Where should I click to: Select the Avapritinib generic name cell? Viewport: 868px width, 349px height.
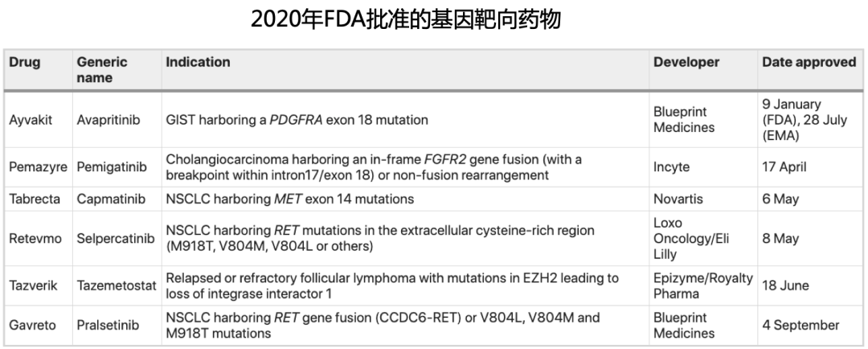pos(108,120)
